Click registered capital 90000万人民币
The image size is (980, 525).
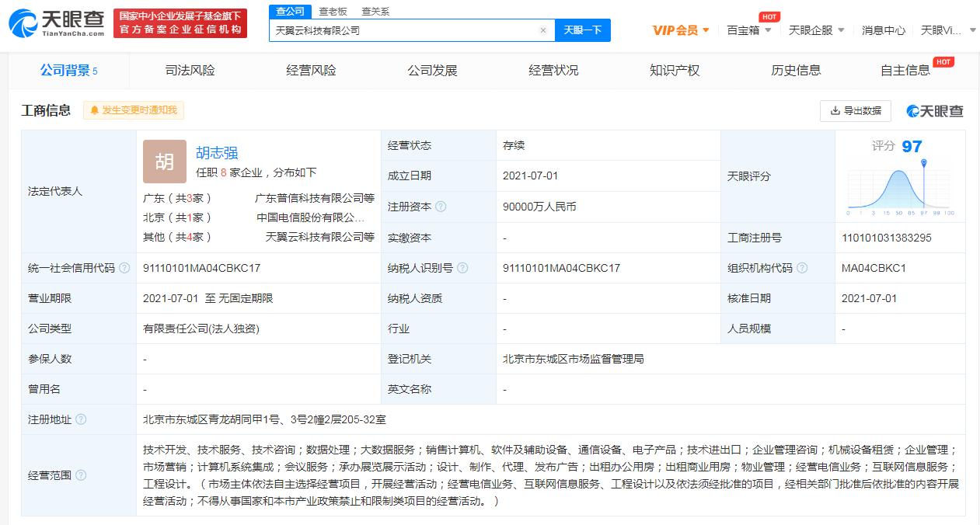539,207
